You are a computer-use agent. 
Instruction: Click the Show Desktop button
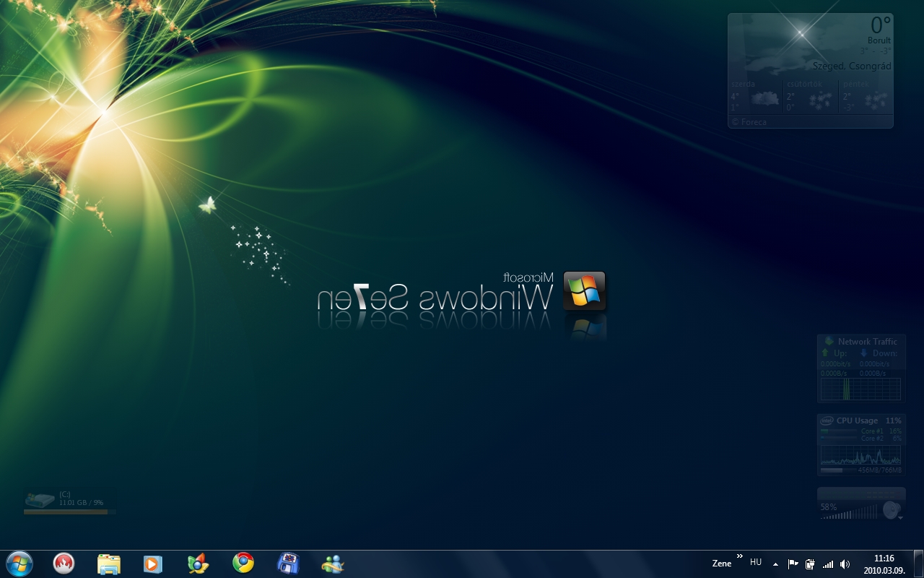[918, 564]
